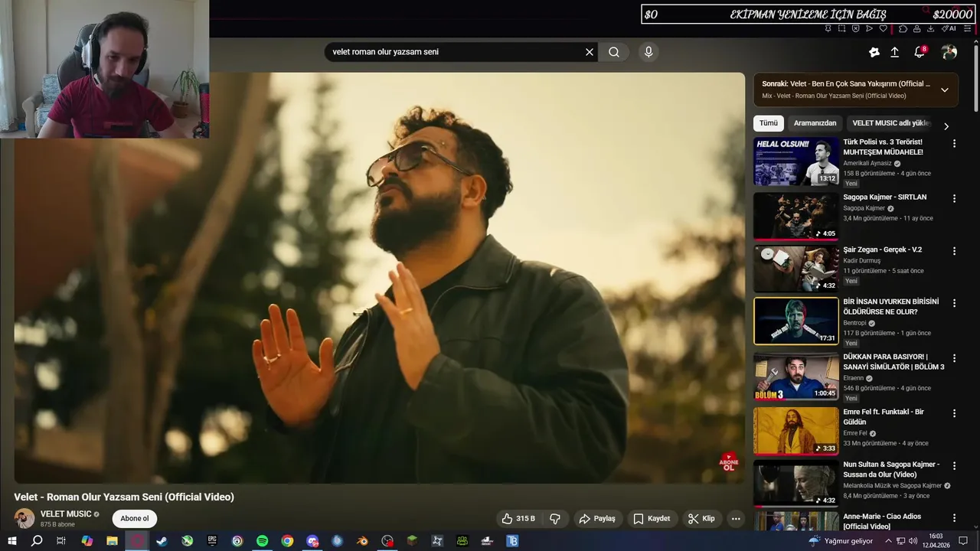
Task: Click the Klip clip button
Action: [701, 518]
